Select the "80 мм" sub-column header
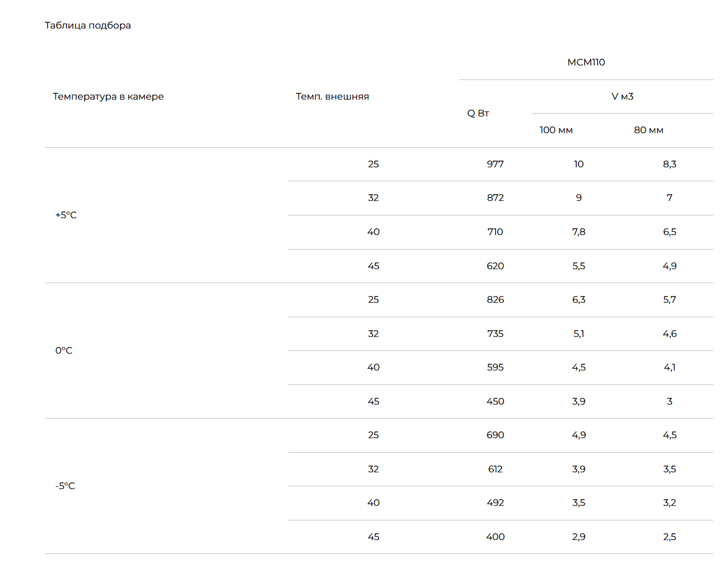This screenshot has width=728, height=582. tap(648, 130)
